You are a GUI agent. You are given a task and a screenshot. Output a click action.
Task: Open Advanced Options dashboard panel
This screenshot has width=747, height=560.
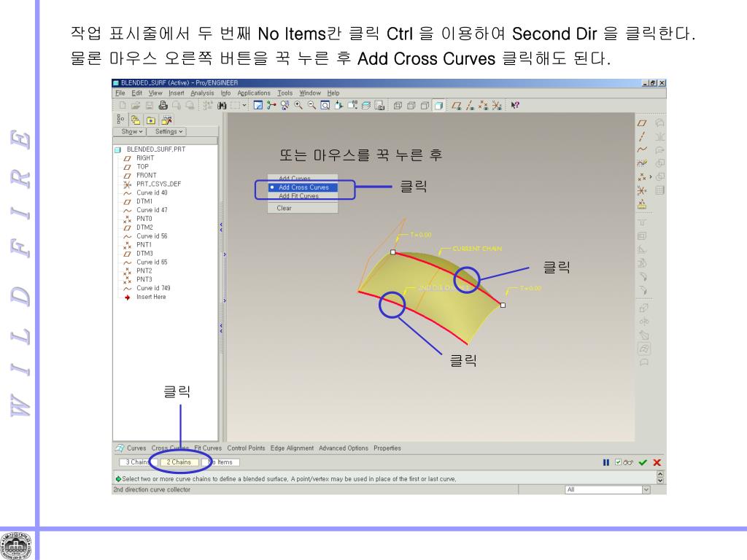pos(344,448)
